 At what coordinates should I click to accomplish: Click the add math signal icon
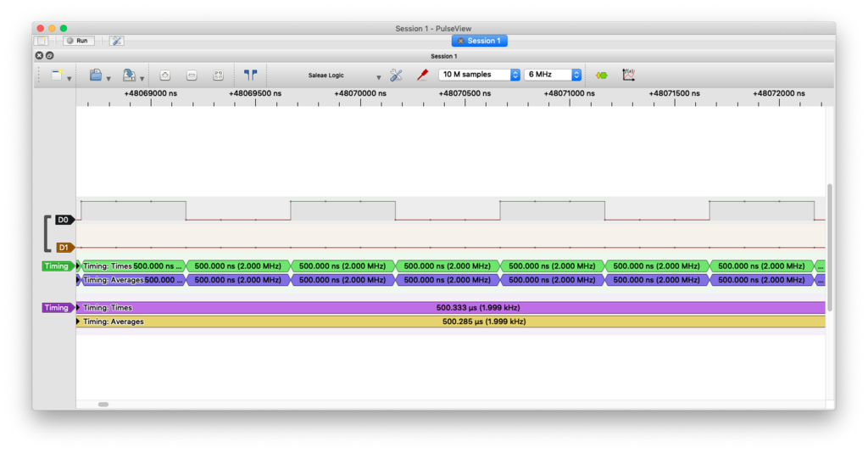pos(629,75)
